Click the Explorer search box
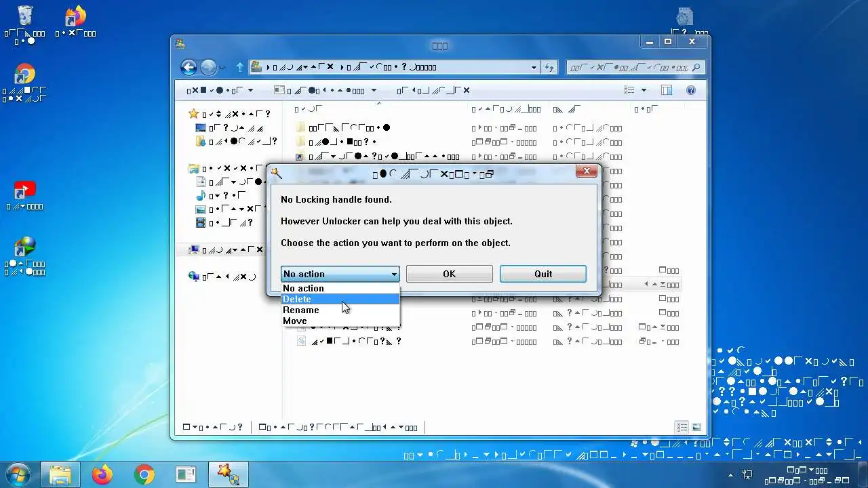 tap(635, 67)
